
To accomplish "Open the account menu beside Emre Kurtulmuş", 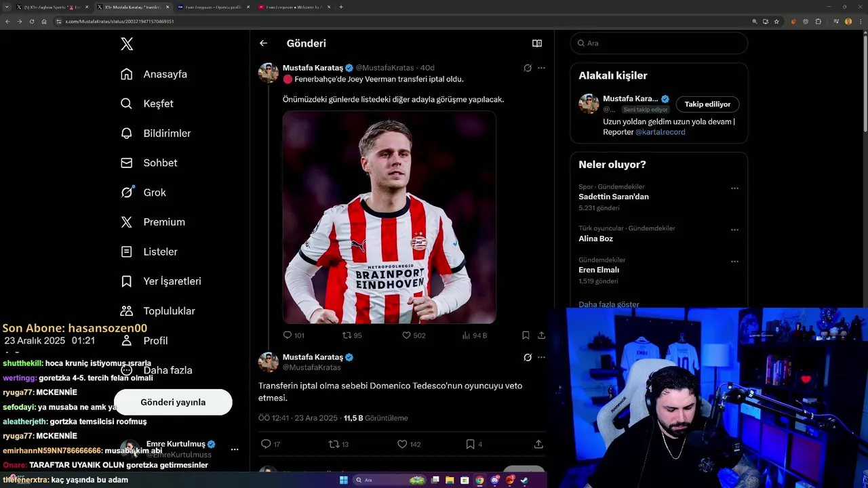I will click(235, 449).
